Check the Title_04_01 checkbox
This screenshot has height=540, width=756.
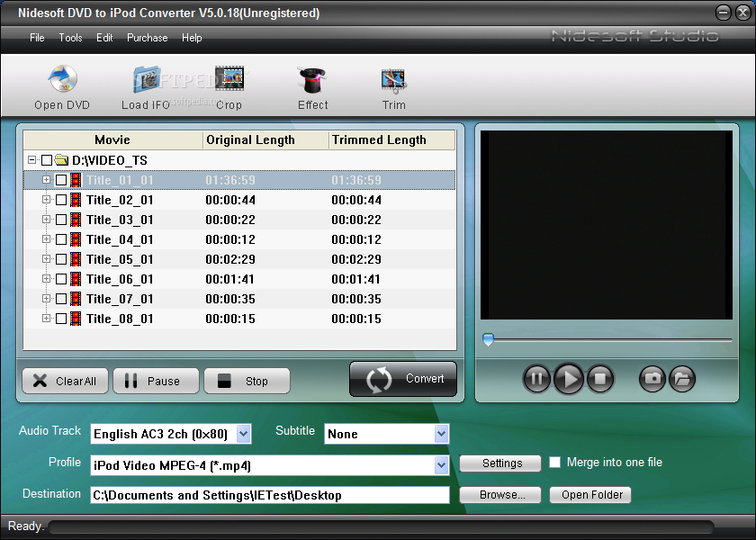click(61, 239)
